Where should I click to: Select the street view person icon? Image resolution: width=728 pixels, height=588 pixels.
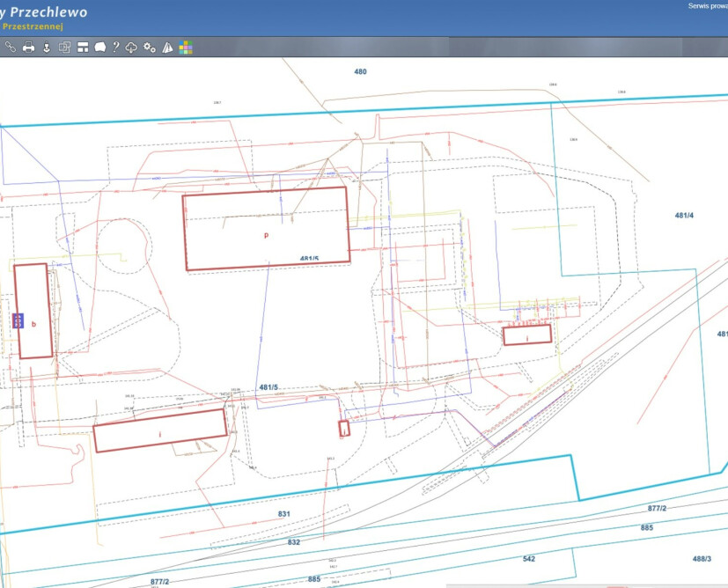pos(46,48)
